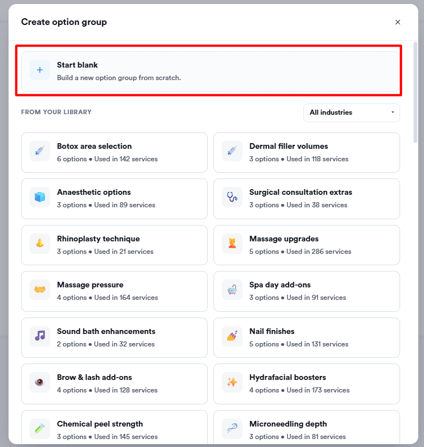The image size is (424, 447).
Task: Click the music note icon for Sound bath enhancements
Action: (x=40, y=336)
